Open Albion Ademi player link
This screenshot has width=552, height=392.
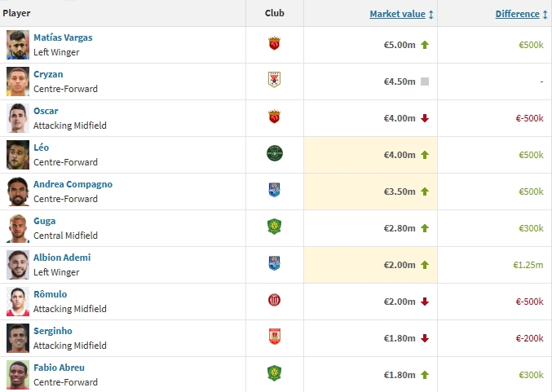62,258
